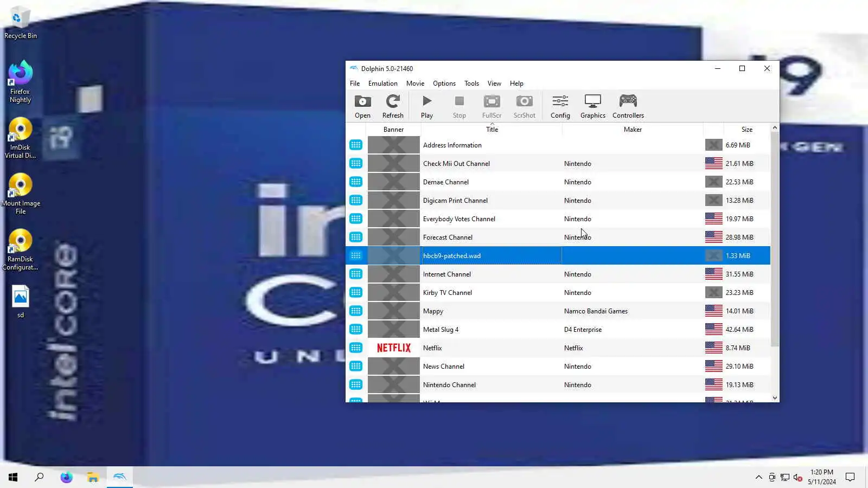Toggle fullscreen with the FullScr icon

[492, 106]
